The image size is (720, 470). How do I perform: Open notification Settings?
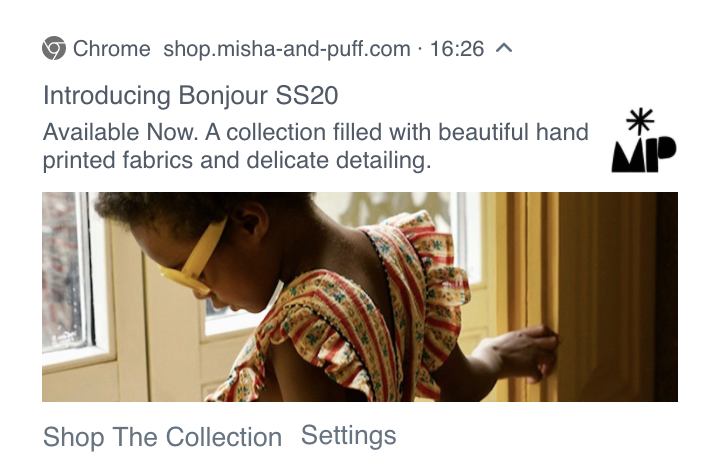(348, 435)
